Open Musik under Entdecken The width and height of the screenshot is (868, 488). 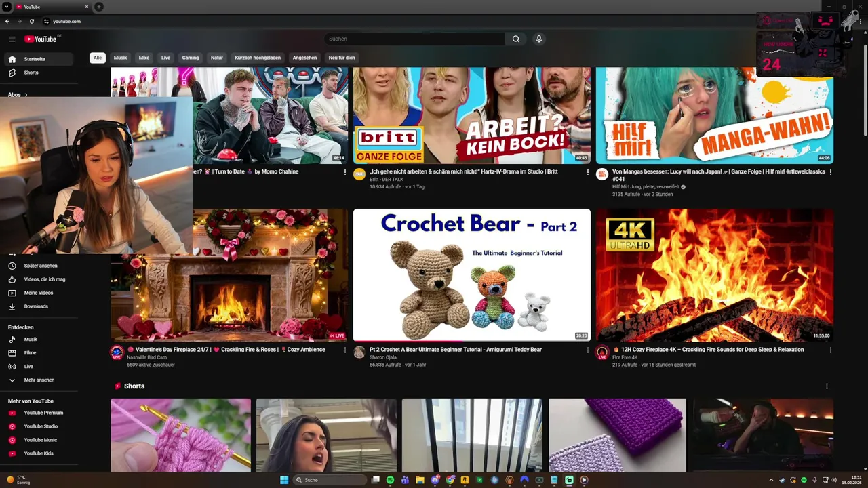(38, 339)
